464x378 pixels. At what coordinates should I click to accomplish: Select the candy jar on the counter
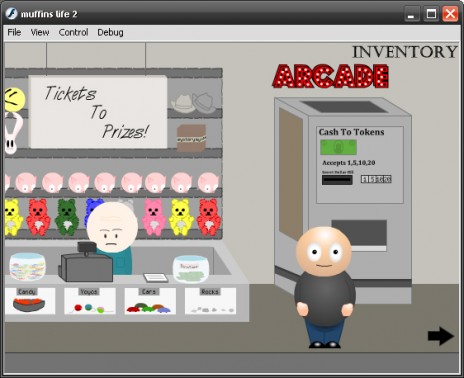click(x=27, y=266)
